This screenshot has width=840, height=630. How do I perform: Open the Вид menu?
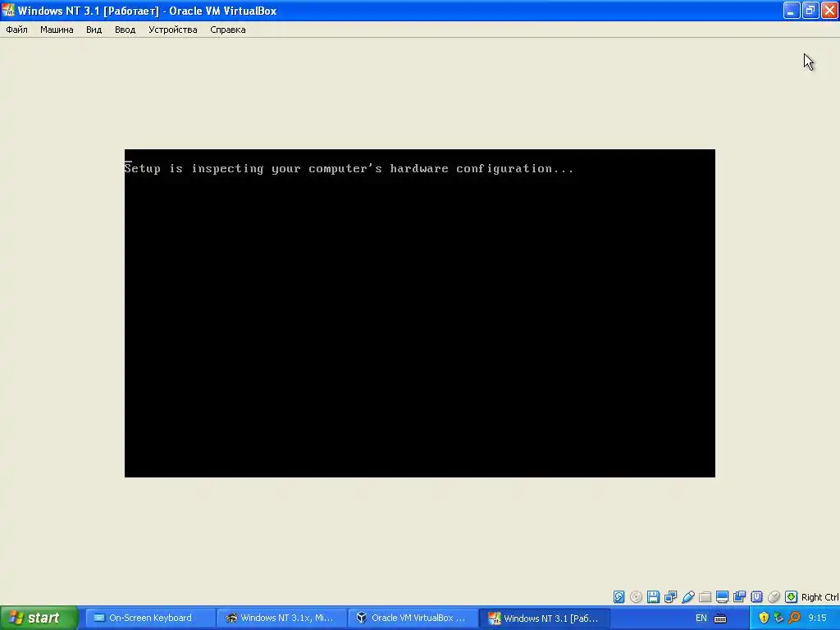(x=94, y=30)
